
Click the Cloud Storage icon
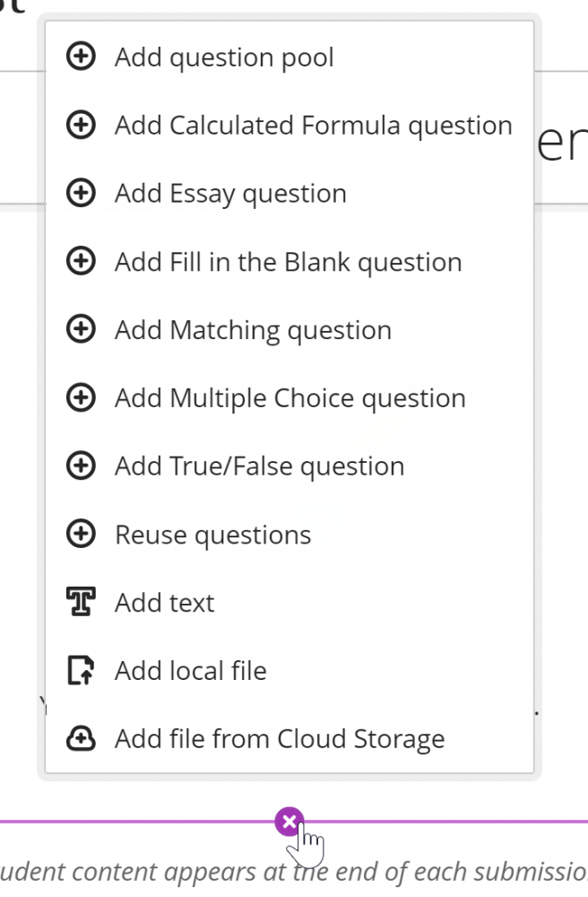tap(81, 739)
